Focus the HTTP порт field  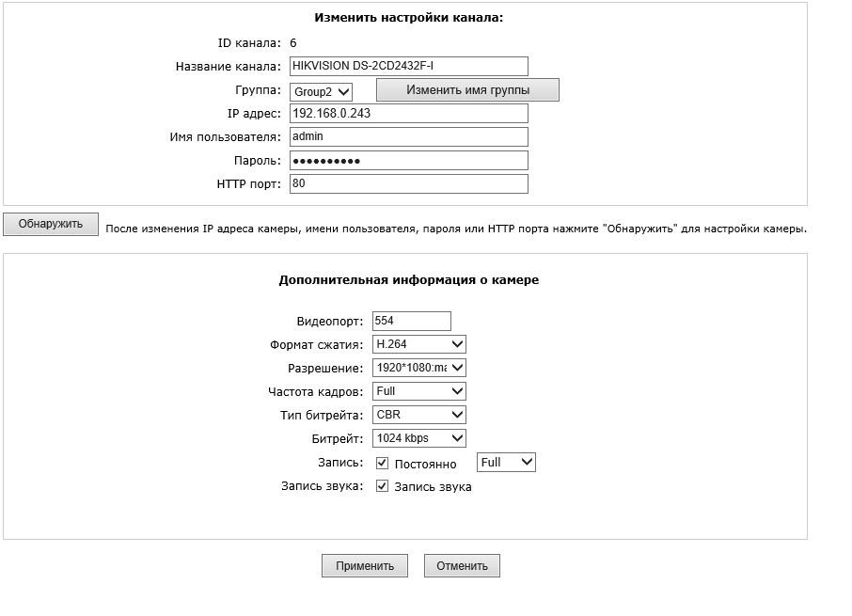[409, 183]
